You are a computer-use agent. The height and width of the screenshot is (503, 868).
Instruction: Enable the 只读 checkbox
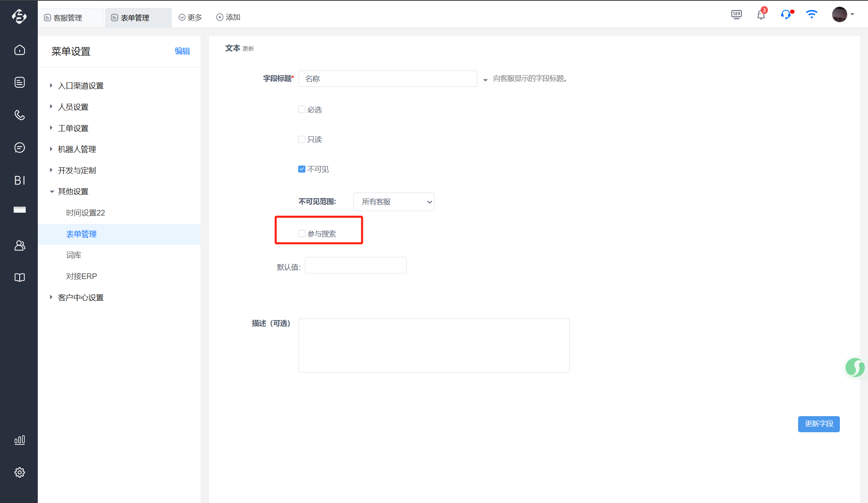302,139
